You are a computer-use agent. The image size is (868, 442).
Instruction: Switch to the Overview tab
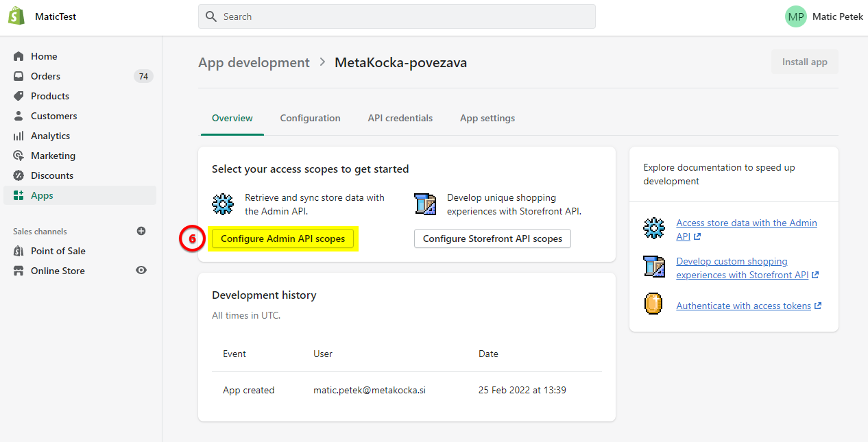click(232, 118)
